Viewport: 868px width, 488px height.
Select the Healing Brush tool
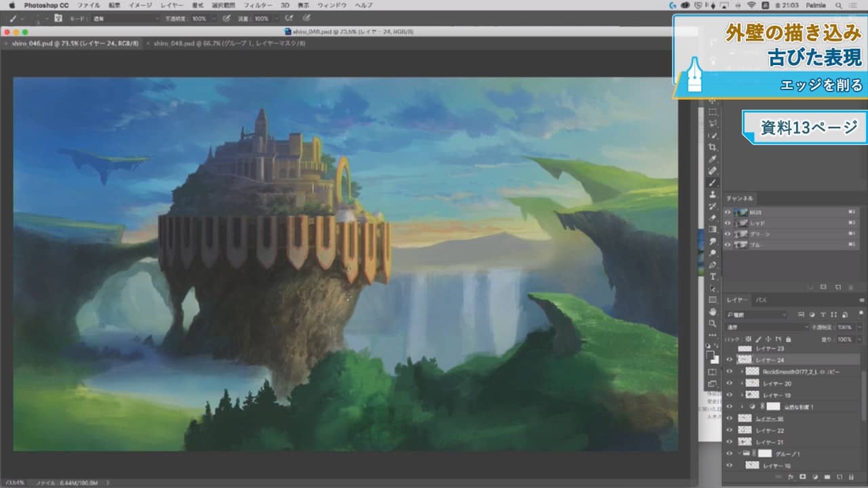pos(713,171)
